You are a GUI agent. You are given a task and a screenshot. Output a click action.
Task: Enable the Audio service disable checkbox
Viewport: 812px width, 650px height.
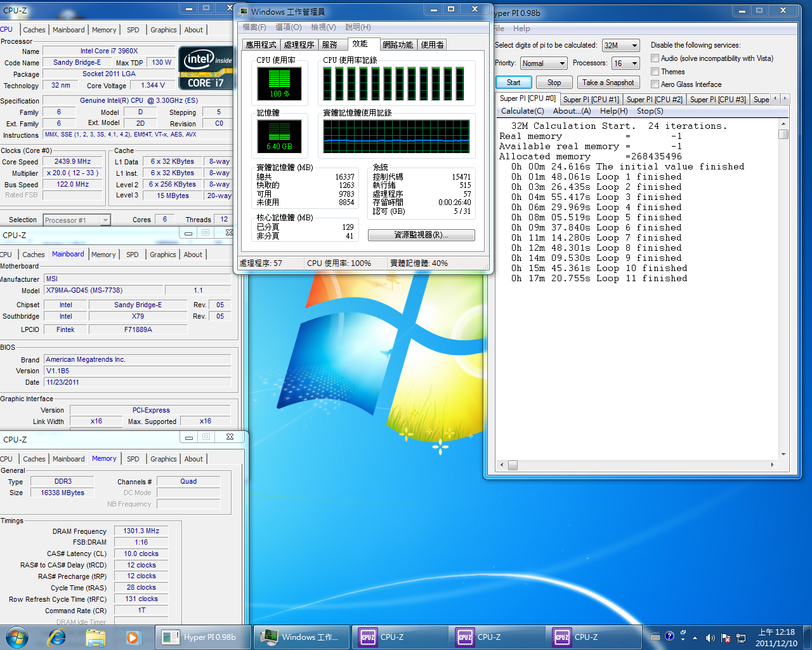tap(655, 58)
